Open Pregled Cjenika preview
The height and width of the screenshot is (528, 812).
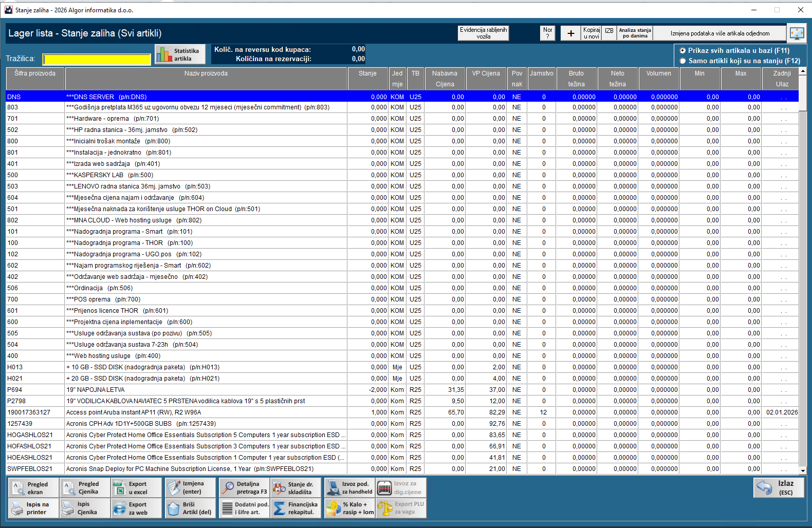click(x=85, y=488)
